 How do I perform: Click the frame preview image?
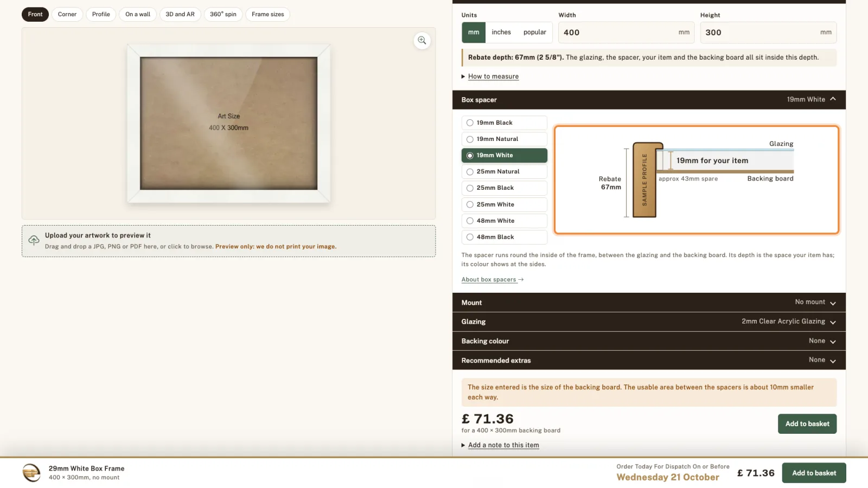coord(228,124)
